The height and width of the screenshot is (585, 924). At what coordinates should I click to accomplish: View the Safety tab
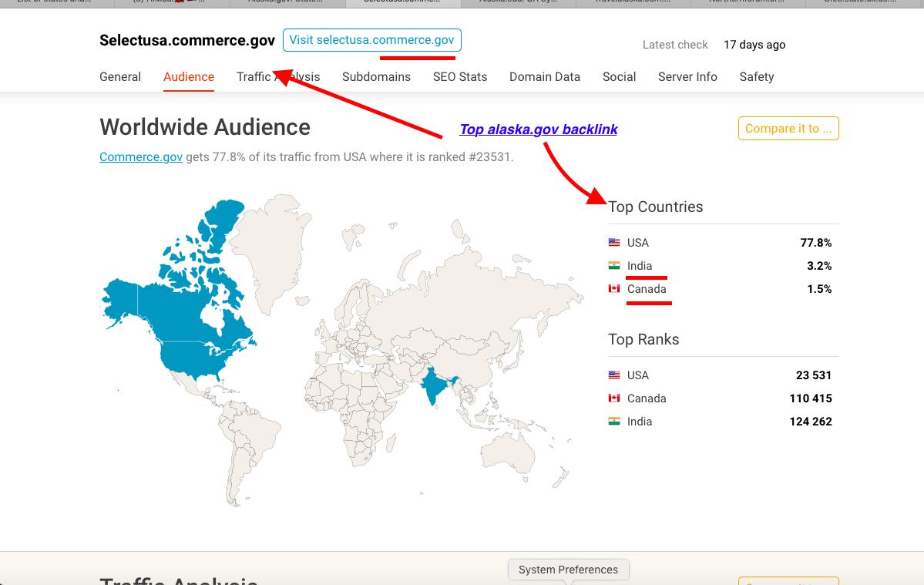click(757, 76)
